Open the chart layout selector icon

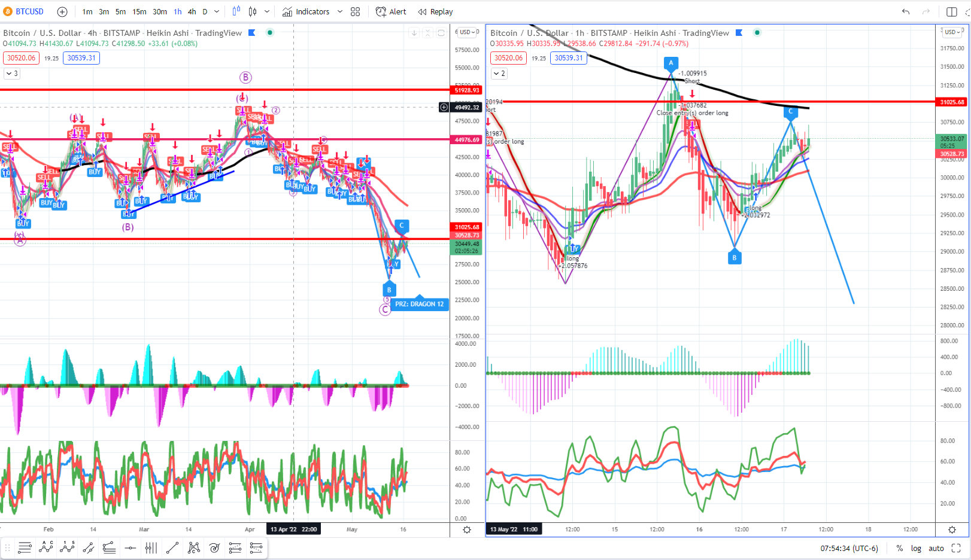[952, 11]
